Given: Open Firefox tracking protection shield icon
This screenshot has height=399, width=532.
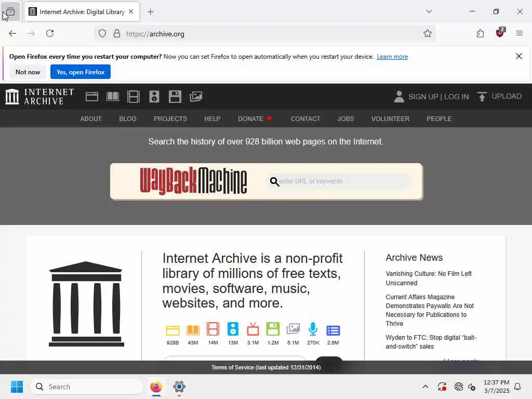Looking at the screenshot, I should pyautogui.click(x=102, y=34).
